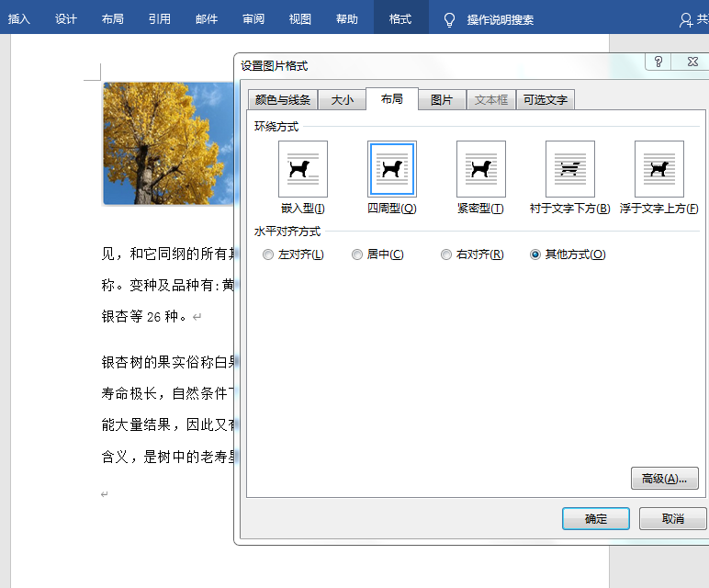This screenshot has width=709, height=588.
Task: Open the 视图 ribbon tab
Action: 300,19
